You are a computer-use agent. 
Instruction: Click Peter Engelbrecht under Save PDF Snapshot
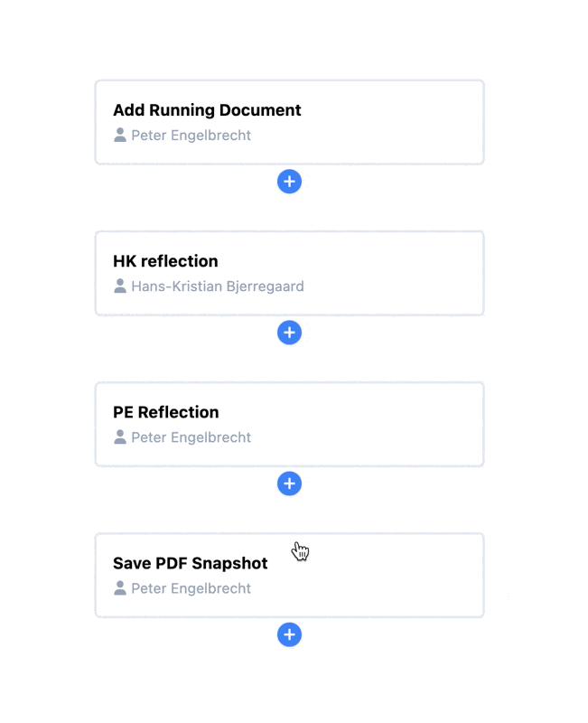[191, 588]
